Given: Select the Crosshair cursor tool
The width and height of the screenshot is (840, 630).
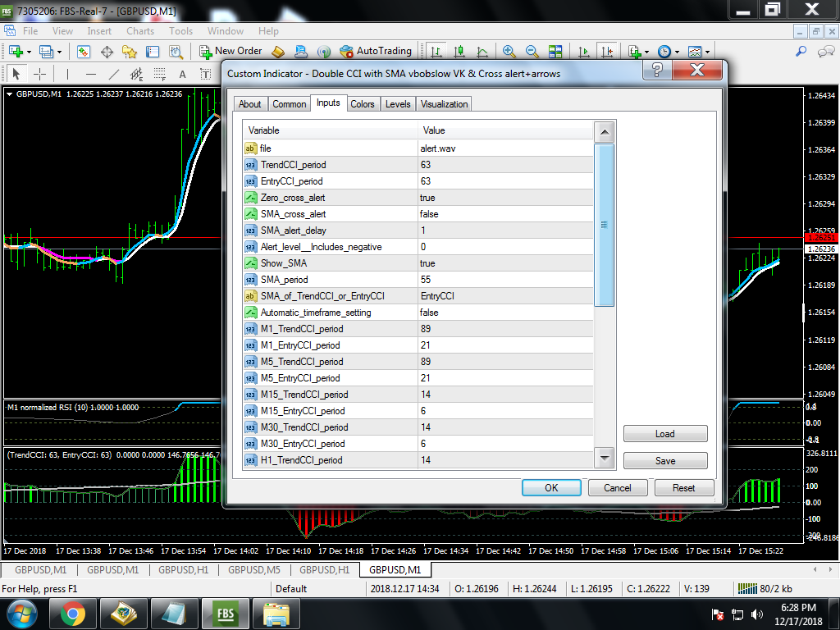Looking at the screenshot, I should [40, 74].
